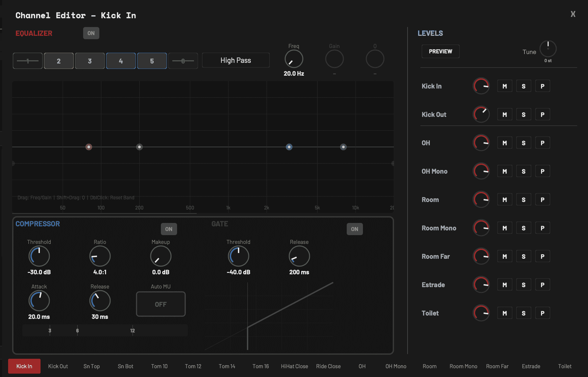The height and width of the screenshot is (377, 588).
Task: Click the Gate Release knob
Action: click(299, 256)
